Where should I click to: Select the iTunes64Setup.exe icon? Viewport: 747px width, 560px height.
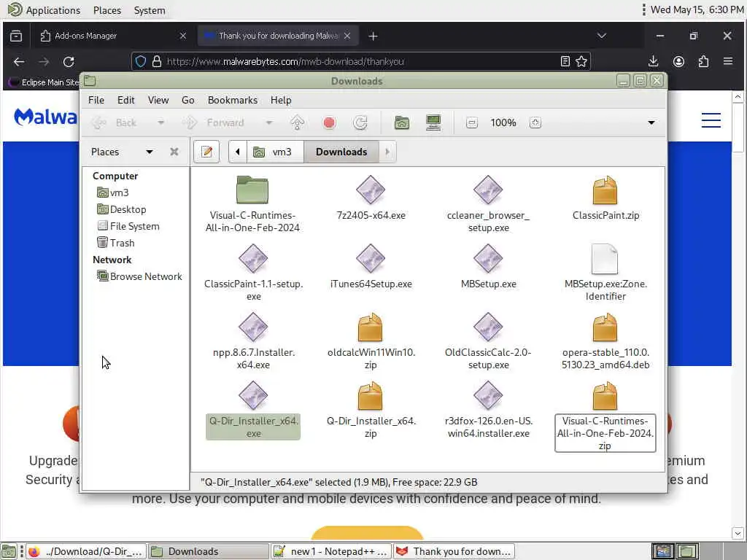point(370,258)
